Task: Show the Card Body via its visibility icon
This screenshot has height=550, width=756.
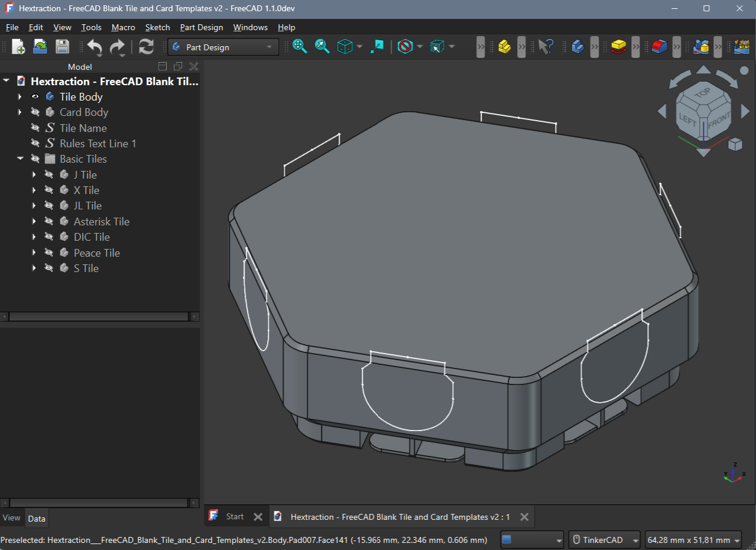Action: pos(35,112)
